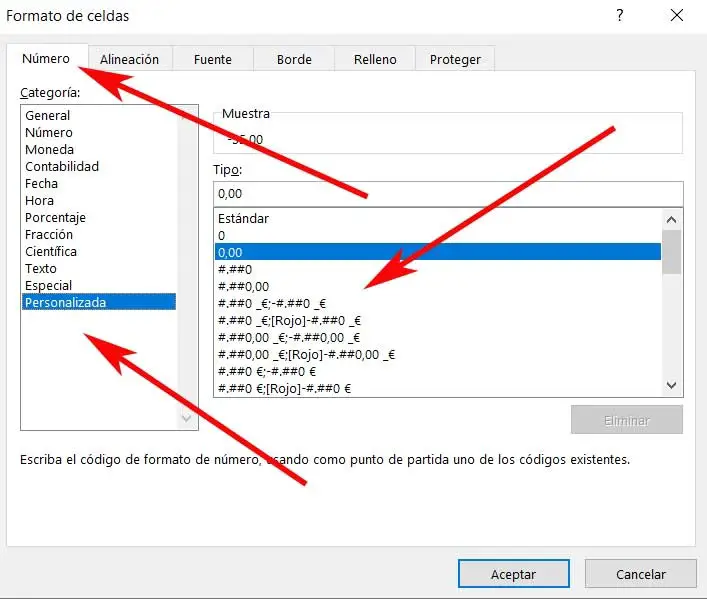This screenshot has height=599, width=707.
Task: Open the Proteger tab
Action: (455, 60)
